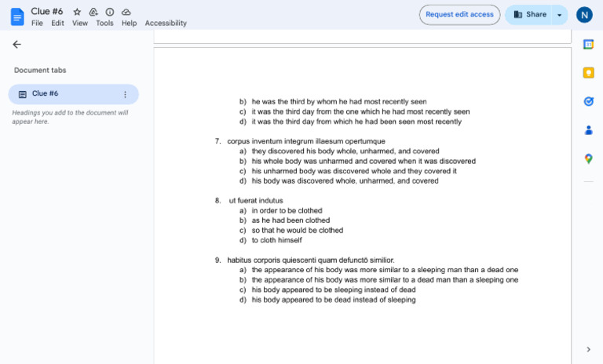
Task: Click answer 'as he had been clothed'
Action: 291,220
